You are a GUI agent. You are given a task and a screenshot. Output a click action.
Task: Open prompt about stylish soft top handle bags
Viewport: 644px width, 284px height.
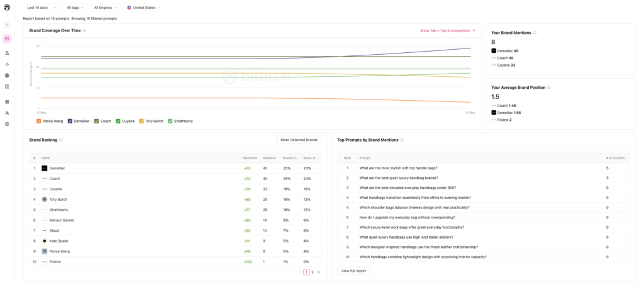point(398,168)
